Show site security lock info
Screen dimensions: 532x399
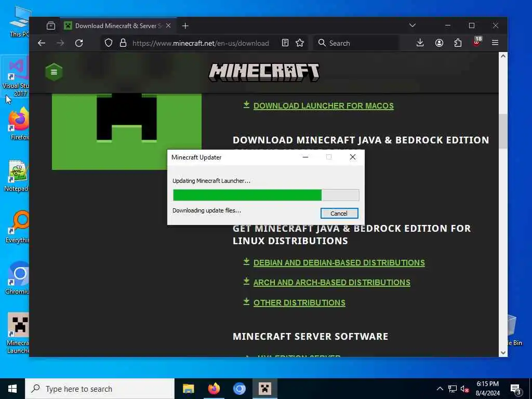click(x=123, y=43)
